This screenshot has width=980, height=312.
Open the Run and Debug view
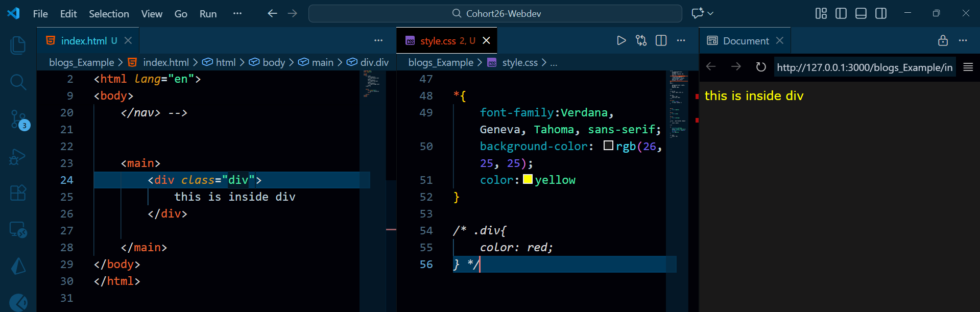point(18,157)
